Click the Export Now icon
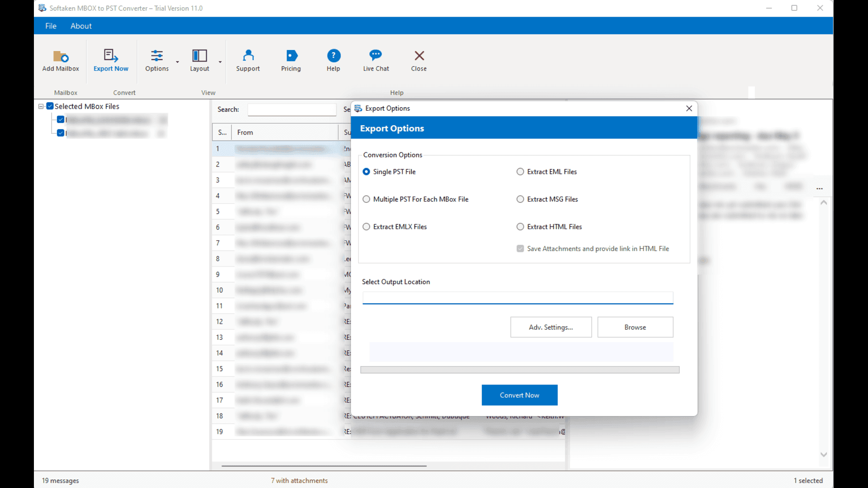The height and width of the screenshot is (488, 868). 111,56
